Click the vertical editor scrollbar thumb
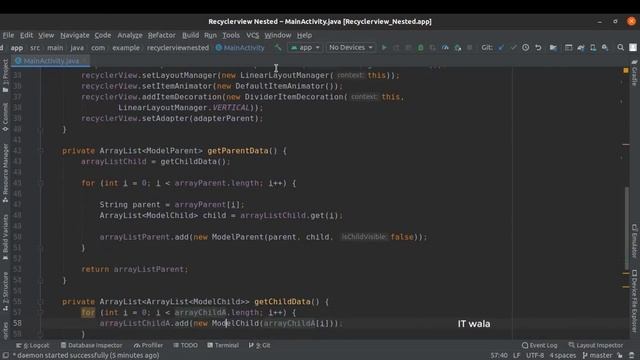Screen dimensions: 640x360 pos(626,229)
